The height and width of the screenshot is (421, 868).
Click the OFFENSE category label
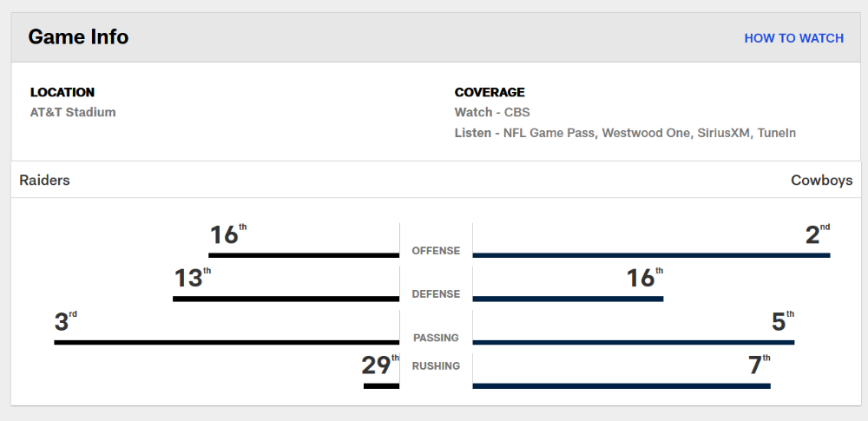click(x=436, y=251)
